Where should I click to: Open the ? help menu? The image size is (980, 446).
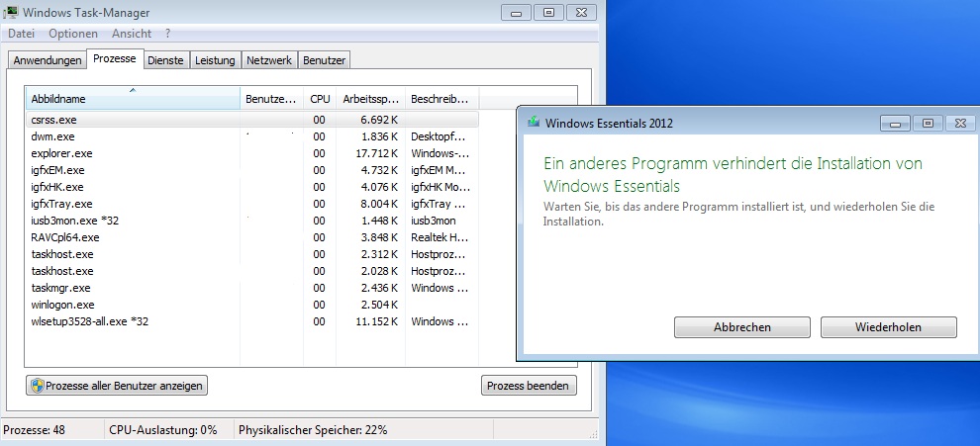(x=168, y=34)
